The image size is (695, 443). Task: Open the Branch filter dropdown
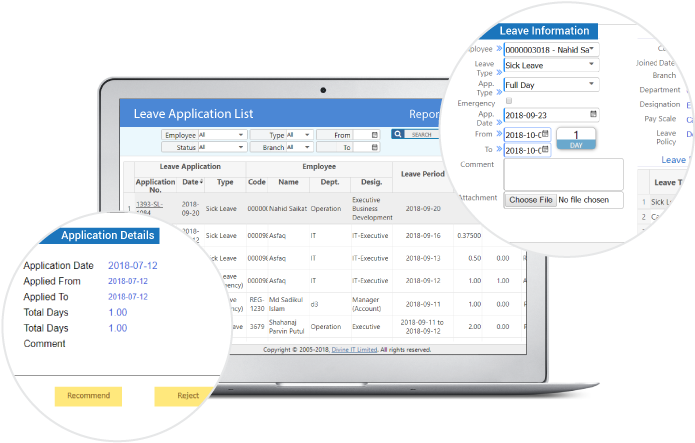300,147
